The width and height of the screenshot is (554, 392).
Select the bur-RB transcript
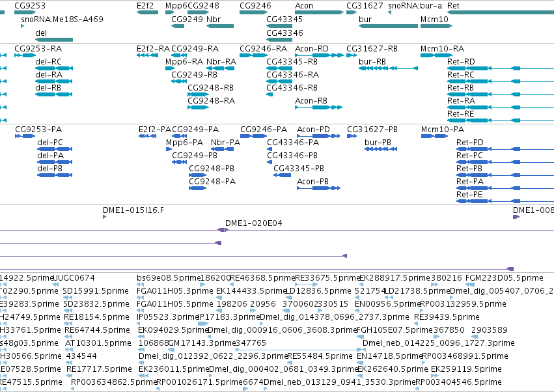[388, 68]
